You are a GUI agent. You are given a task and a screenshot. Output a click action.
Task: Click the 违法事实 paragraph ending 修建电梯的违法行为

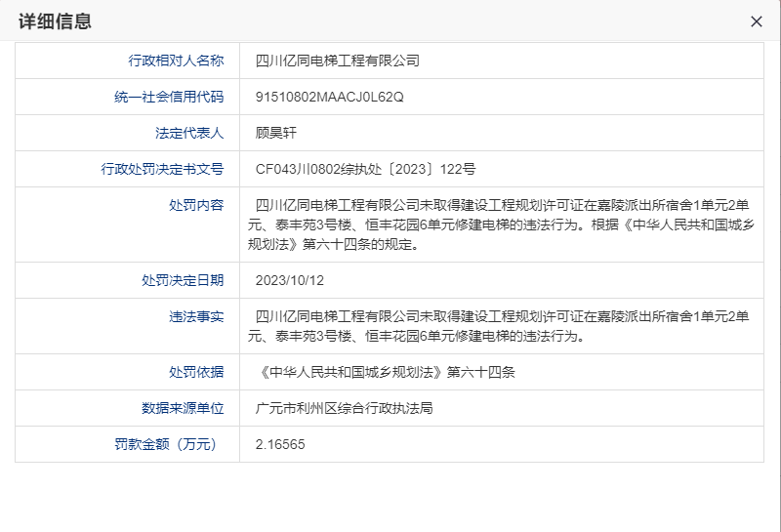pos(499,326)
